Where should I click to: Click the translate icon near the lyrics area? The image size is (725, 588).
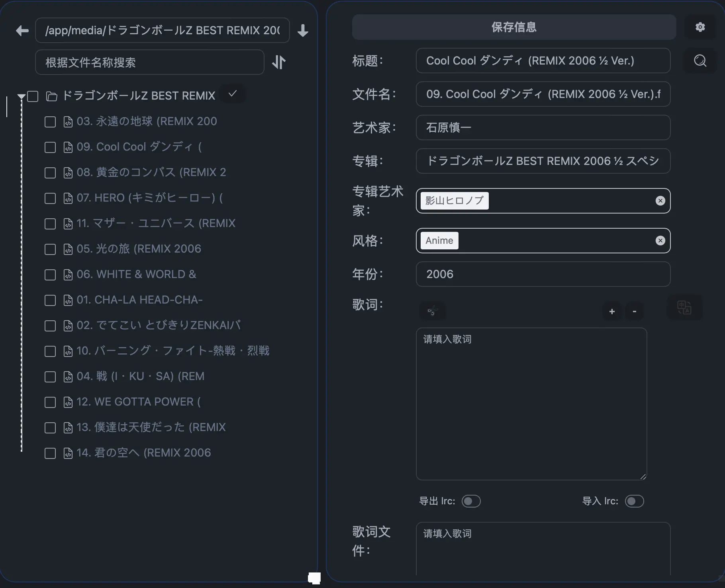click(x=685, y=307)
